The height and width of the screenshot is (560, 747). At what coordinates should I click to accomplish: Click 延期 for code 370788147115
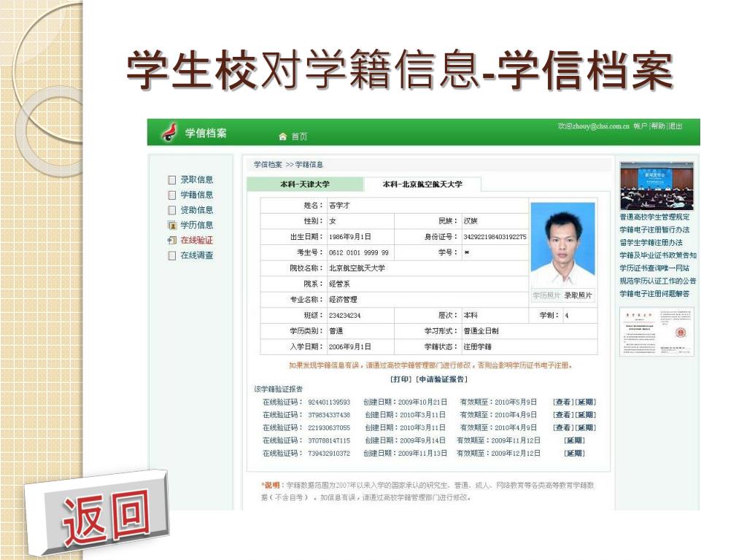click(x=574, y=441)
